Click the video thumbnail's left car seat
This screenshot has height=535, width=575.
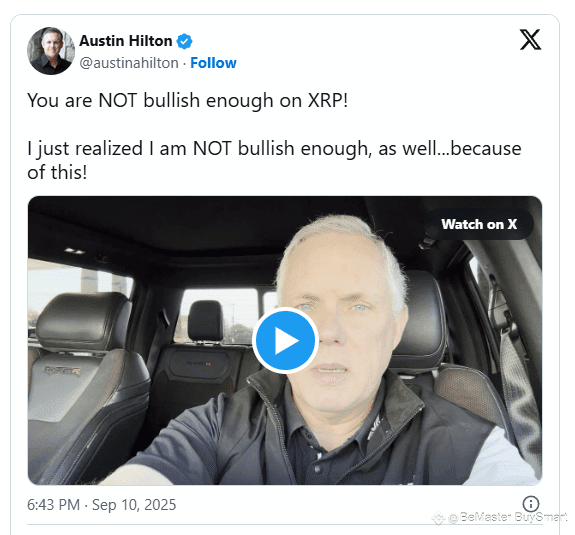(86, 385)
